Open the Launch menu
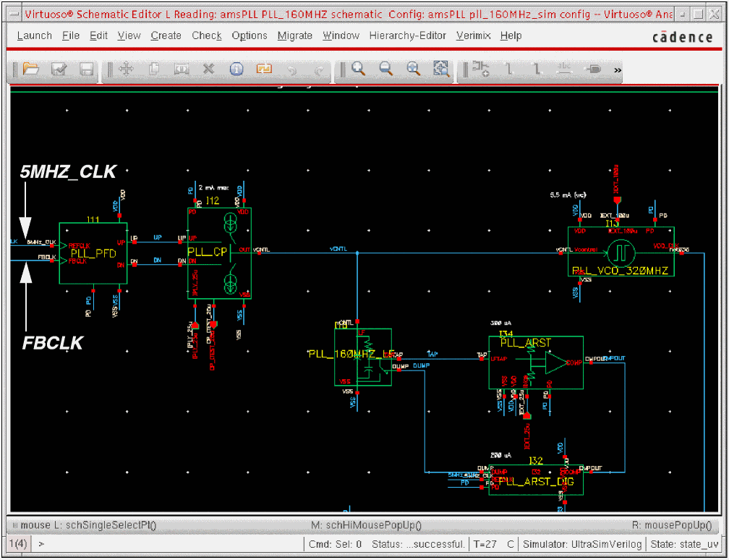The image size is (729, 560). click(34, 35)
